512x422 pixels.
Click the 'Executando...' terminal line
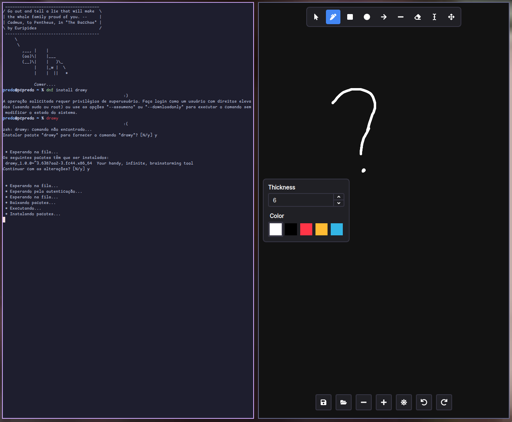[x=23, y=208]
